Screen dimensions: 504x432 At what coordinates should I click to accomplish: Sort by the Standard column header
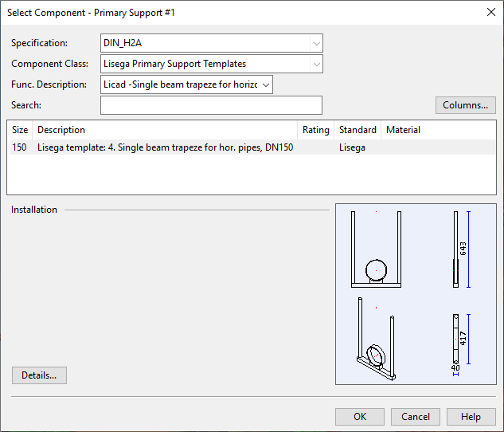click(x=357, y=130)
